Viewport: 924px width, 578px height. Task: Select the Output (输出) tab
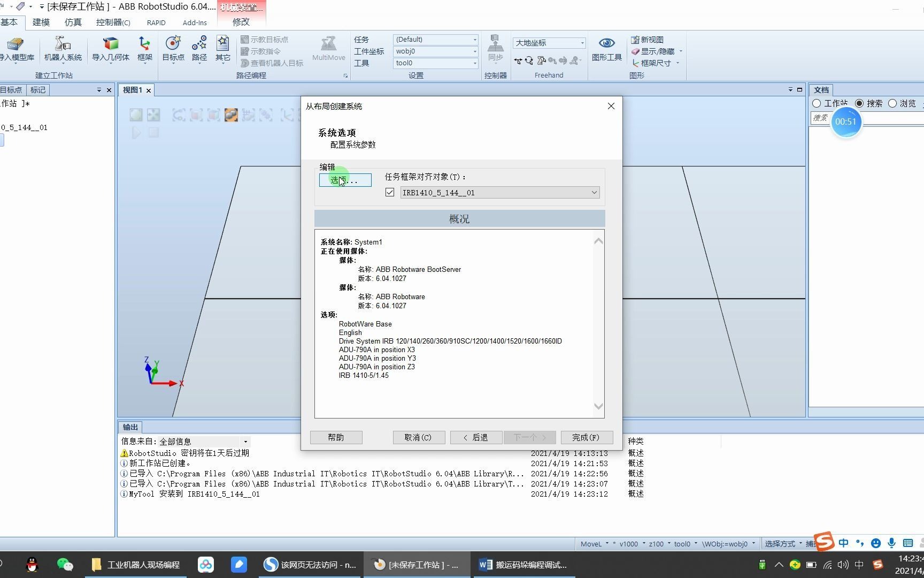(x=130, y=427)
